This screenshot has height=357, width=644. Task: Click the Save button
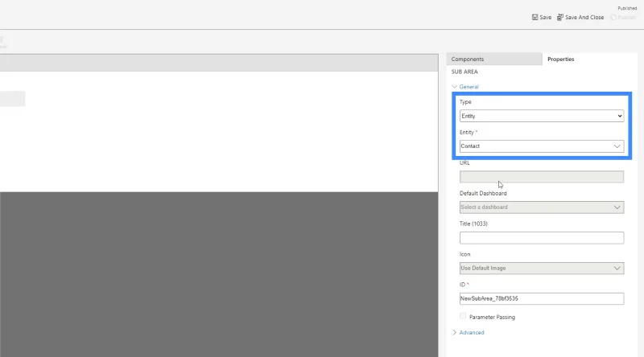[x=542, y=17]
